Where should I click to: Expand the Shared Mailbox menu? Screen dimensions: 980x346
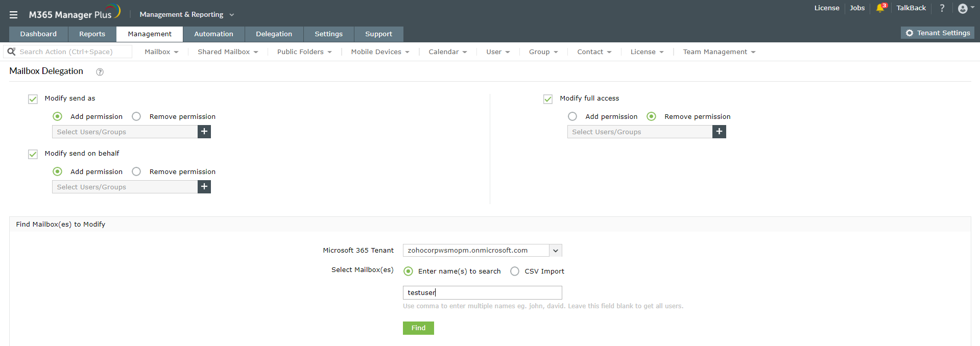click(x=228, y=52)
